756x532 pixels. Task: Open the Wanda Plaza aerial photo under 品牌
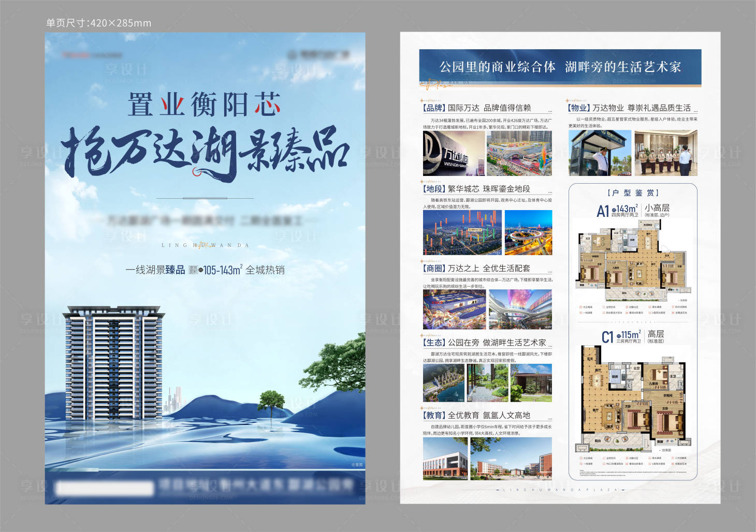tap(519, 153)
